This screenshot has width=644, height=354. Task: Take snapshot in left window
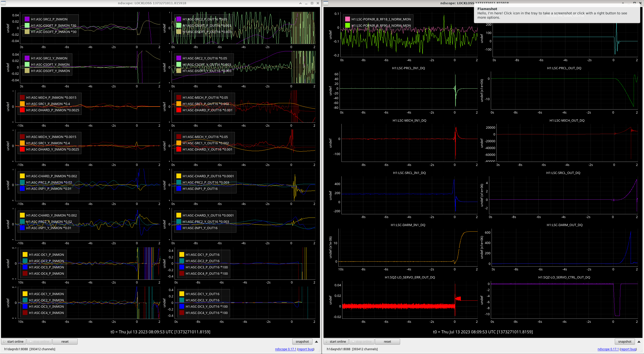click(302, 342)
